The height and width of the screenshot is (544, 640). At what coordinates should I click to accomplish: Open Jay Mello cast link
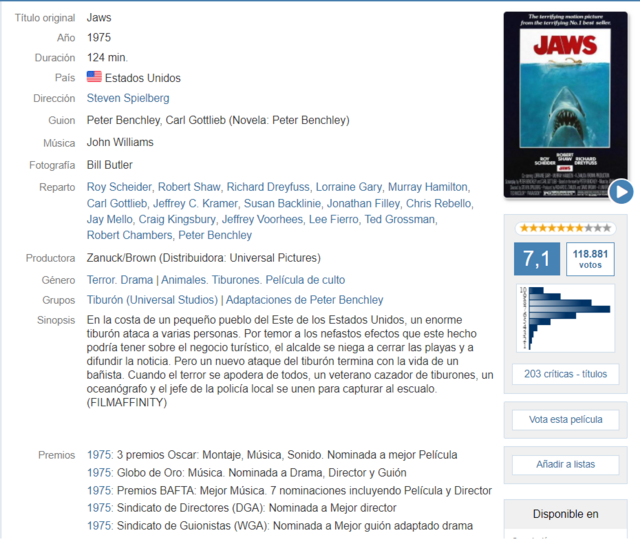click(109, 219)
